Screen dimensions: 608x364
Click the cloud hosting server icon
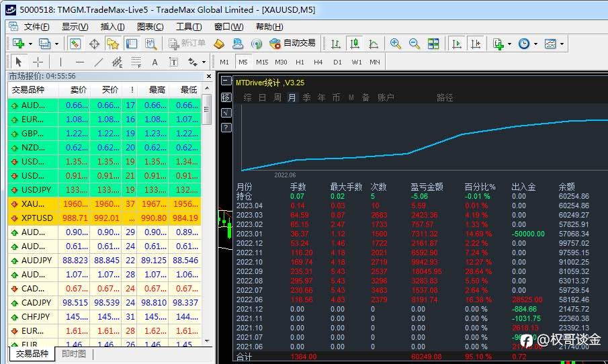238,44
